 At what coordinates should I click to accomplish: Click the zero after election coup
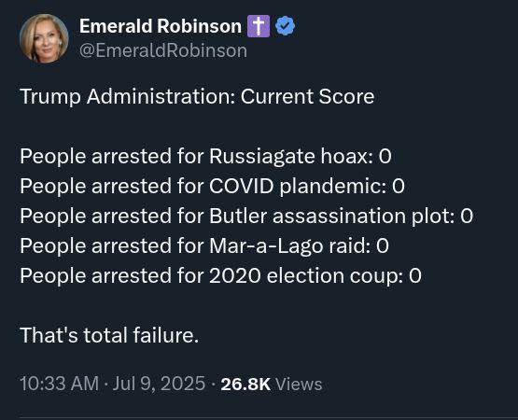click(415, 275)
